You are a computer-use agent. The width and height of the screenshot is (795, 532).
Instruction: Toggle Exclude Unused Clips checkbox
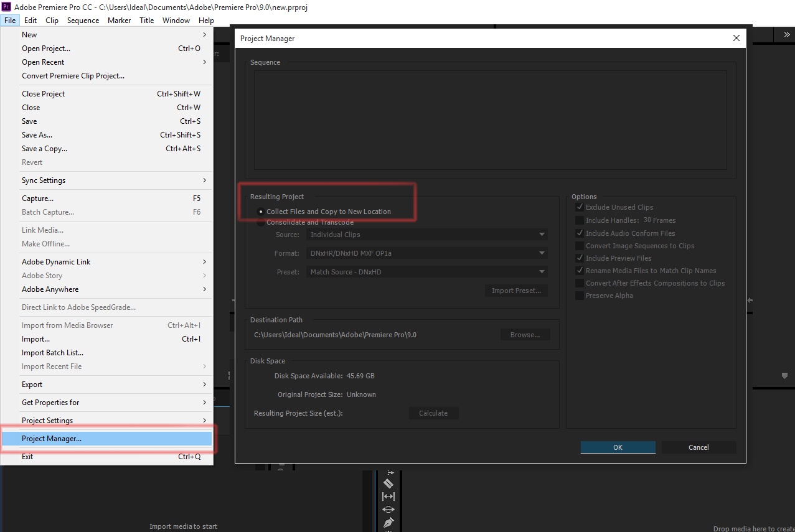[580, 207]
